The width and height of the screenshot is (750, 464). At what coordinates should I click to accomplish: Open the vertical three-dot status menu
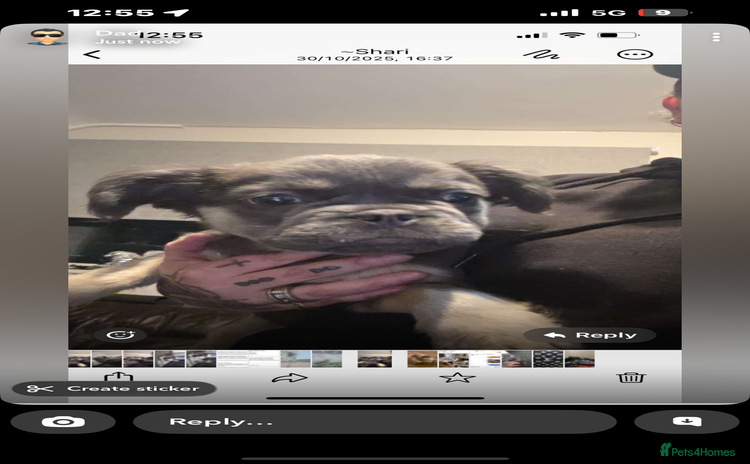pos(716,37)
